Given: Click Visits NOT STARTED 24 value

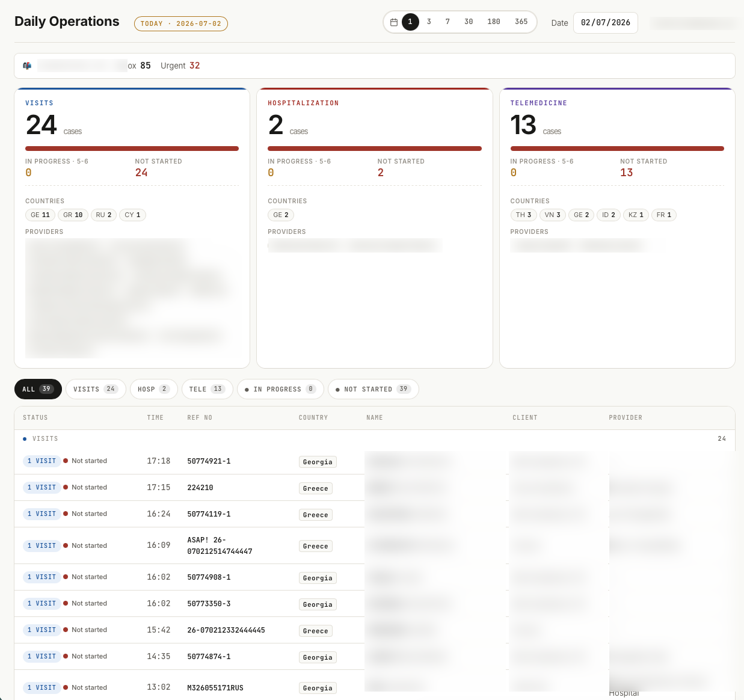Looking at the screenshot, I should (141, 173).
